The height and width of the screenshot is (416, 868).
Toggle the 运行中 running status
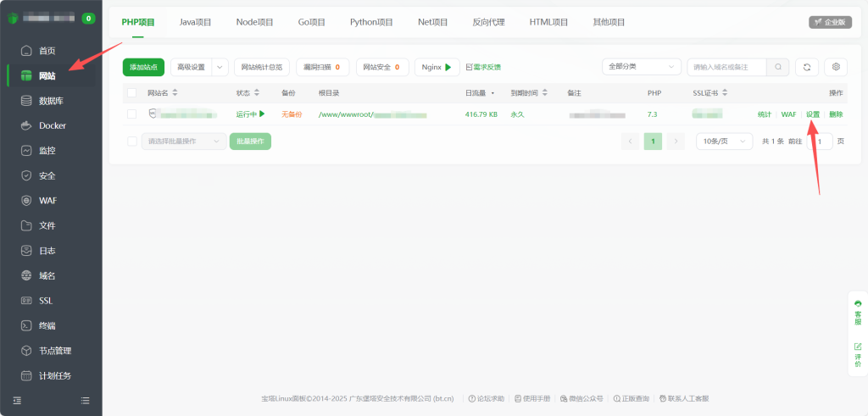[x=251, y=114]
